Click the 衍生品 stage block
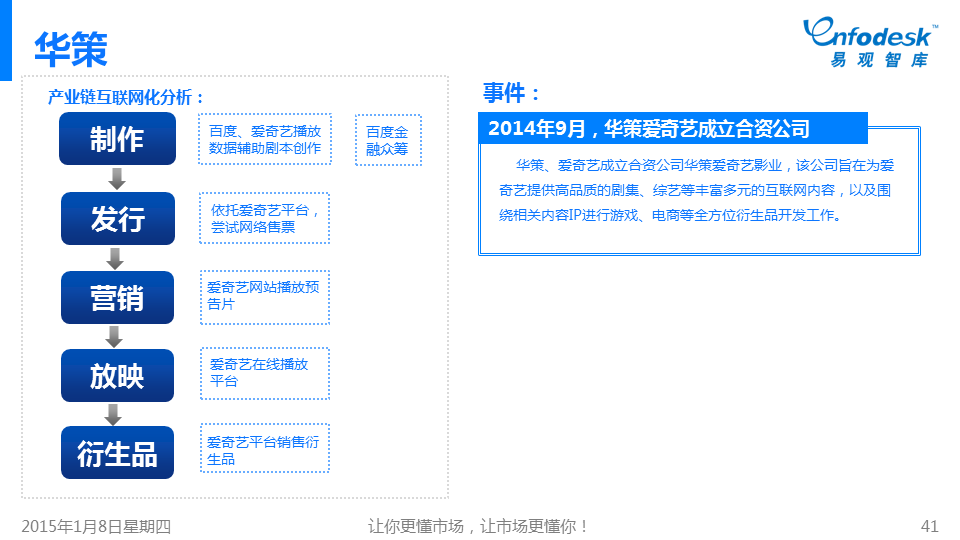 click(x=117, y=454)
